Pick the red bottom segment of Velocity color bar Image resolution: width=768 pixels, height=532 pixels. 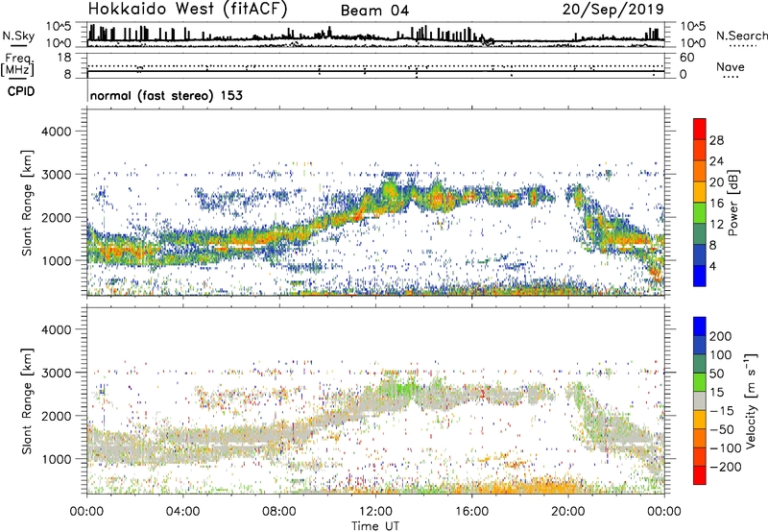coord(700,475)
